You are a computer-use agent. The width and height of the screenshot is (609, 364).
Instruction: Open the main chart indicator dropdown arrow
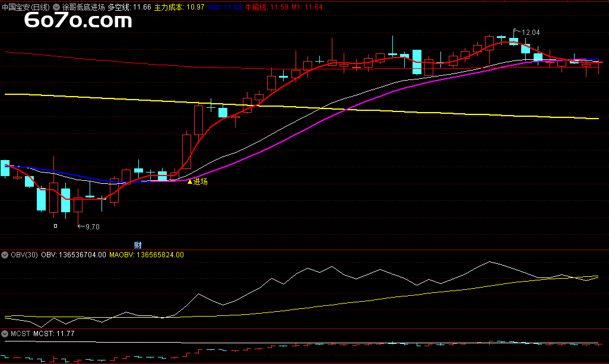(x=56, y=7)
